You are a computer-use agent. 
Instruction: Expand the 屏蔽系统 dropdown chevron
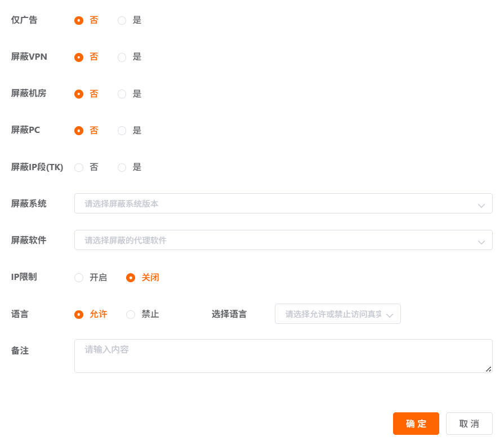[481, 204]
